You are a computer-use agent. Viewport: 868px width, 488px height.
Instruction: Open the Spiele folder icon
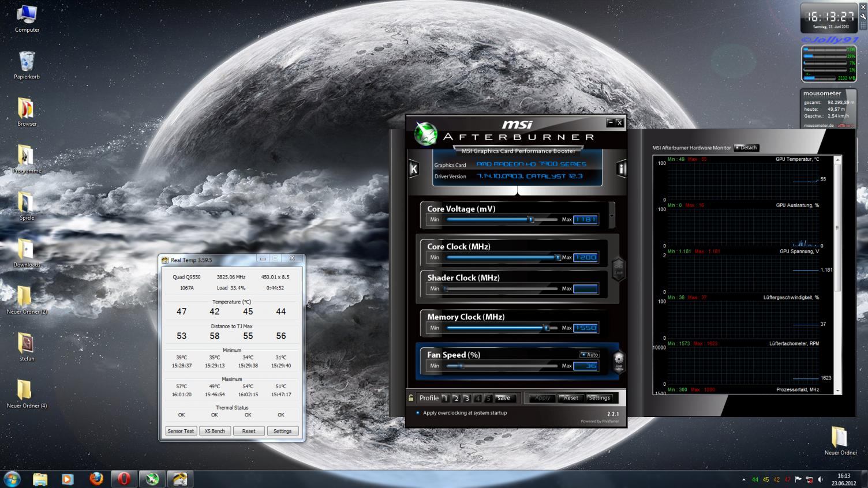27,207
